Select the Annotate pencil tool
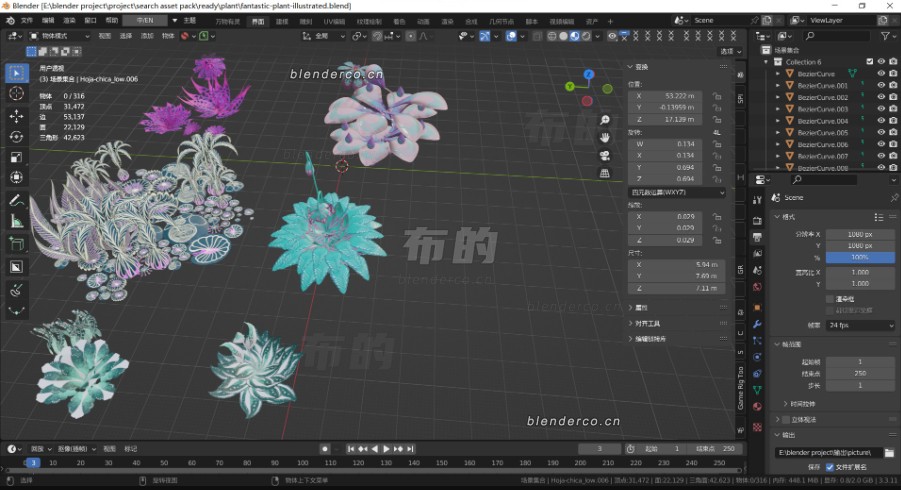Viewport: 901px width, 490px height. pos(17,200)
